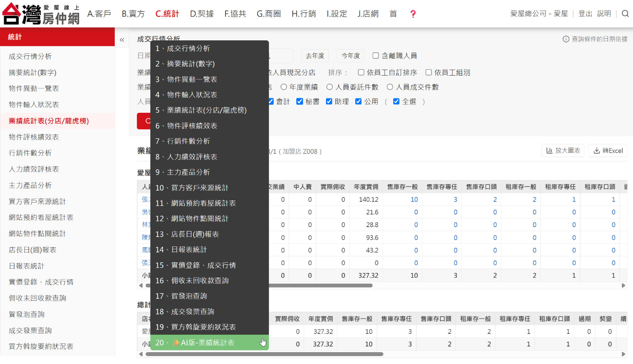Click the bar-chart icon in the 放大圖表 button
633x364 pixels.
point(549,150)
